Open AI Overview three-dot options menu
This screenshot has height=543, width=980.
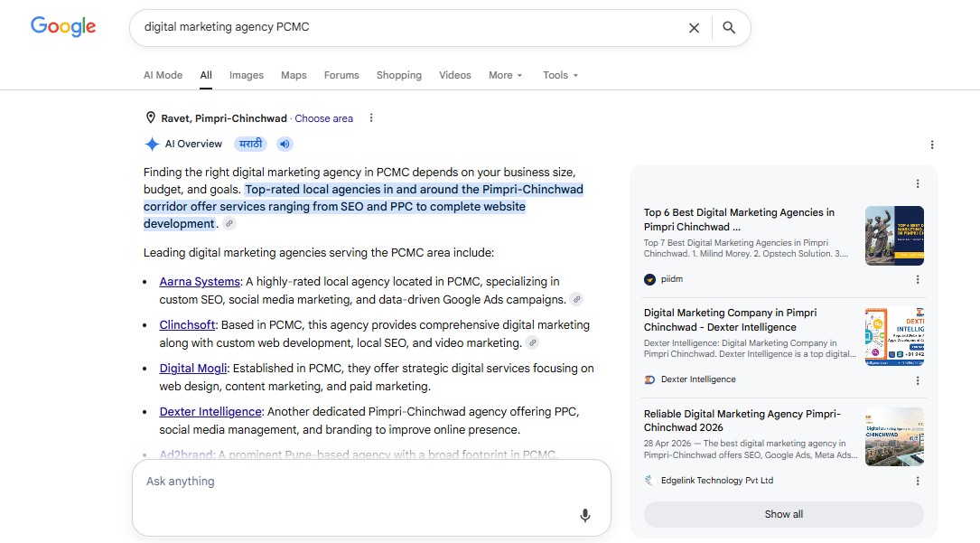coord(932,145)
